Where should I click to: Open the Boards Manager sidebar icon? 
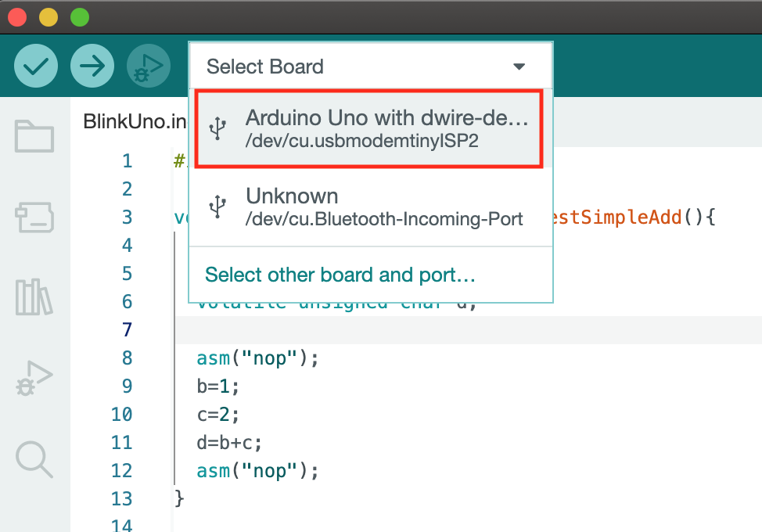point(34,217)
